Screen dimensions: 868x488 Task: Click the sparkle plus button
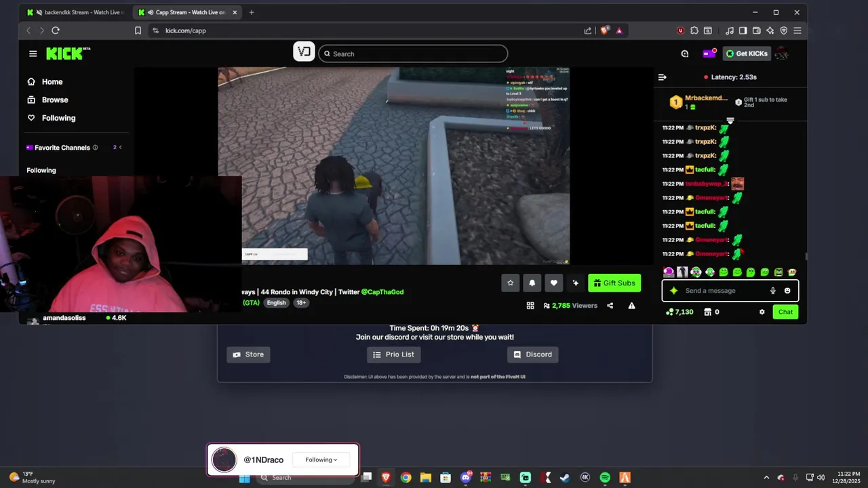pos(576,283)
